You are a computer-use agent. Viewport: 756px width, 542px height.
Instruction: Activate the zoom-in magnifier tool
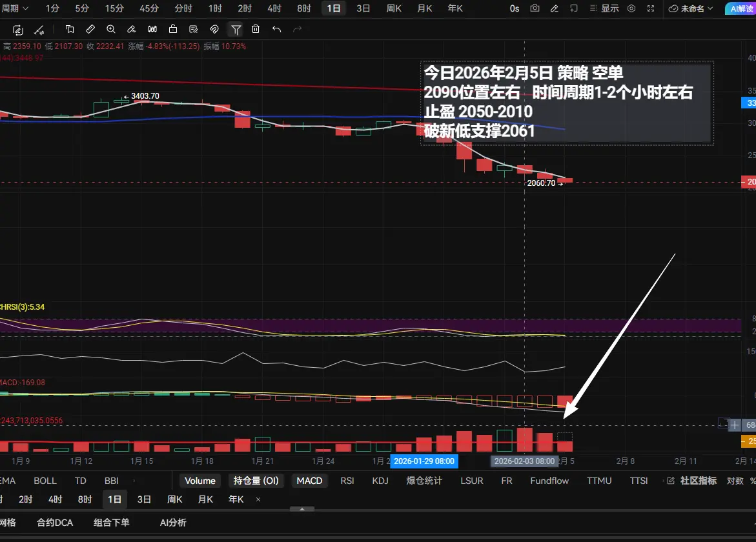[111, 30]
